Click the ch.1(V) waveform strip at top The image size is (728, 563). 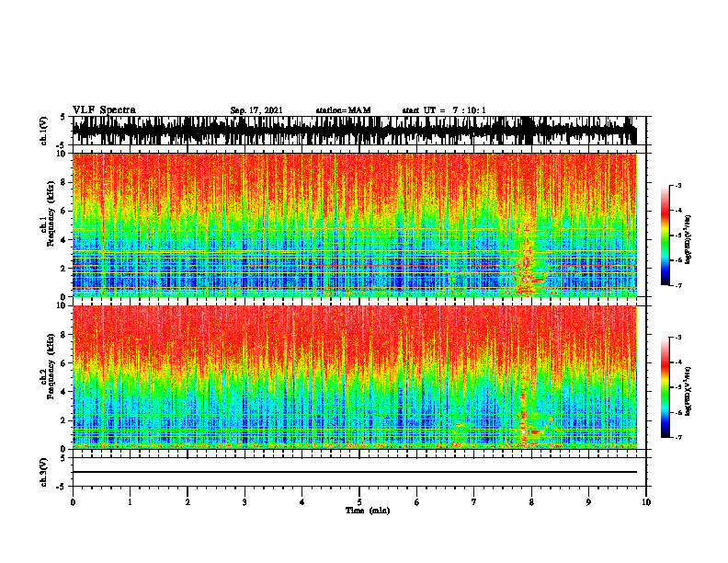point(355,131)
